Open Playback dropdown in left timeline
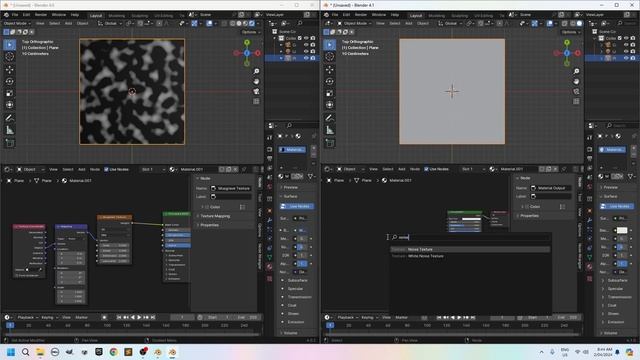 coord(27,317)
